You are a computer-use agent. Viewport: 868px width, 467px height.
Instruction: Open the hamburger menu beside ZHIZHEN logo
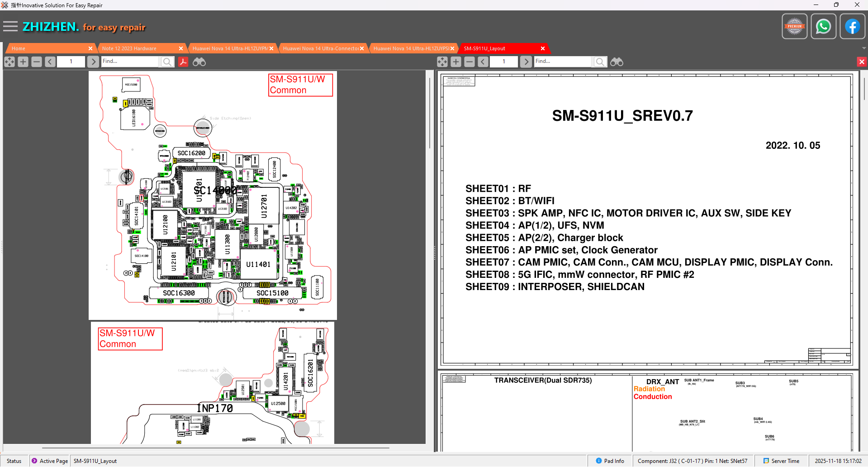[x=10, y=27]
